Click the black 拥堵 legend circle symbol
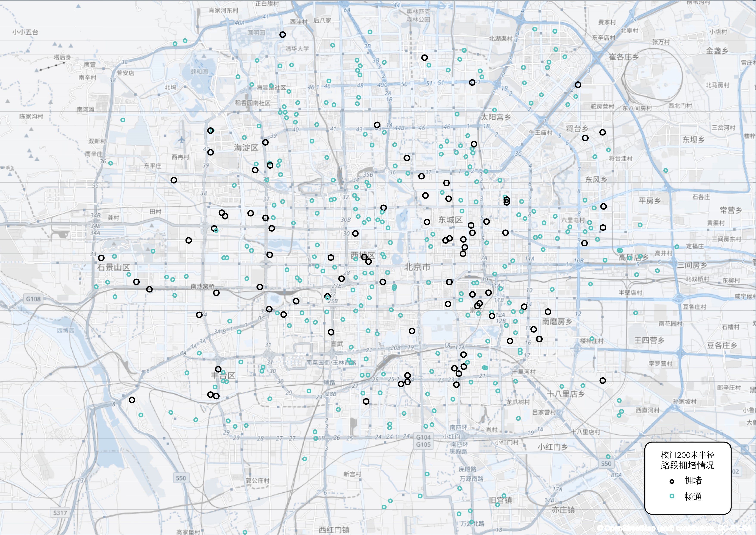 click(x=672, y=481)
